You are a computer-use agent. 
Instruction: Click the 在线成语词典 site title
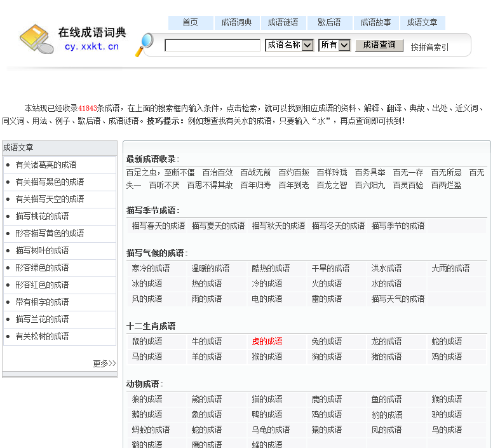point(92,32)
